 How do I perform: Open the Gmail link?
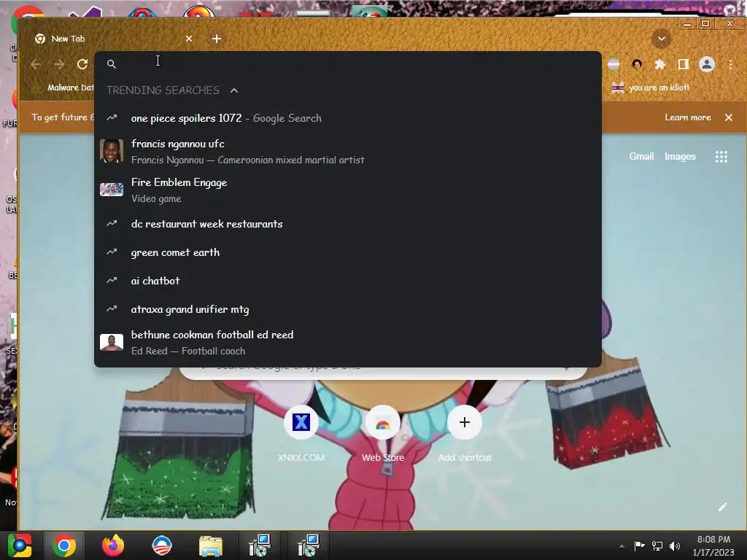[641, 157]
